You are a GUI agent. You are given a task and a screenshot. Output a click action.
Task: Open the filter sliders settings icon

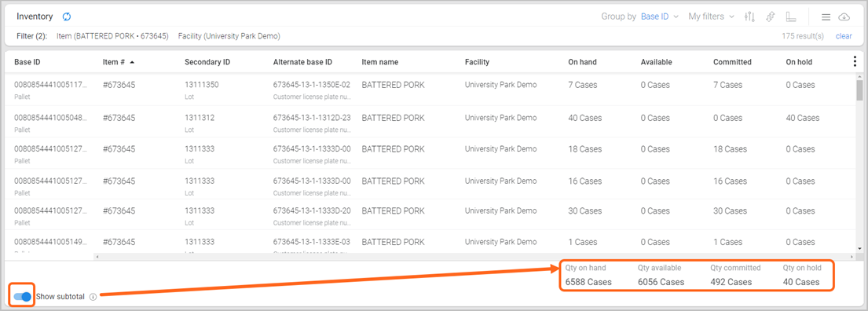(749, 16)
